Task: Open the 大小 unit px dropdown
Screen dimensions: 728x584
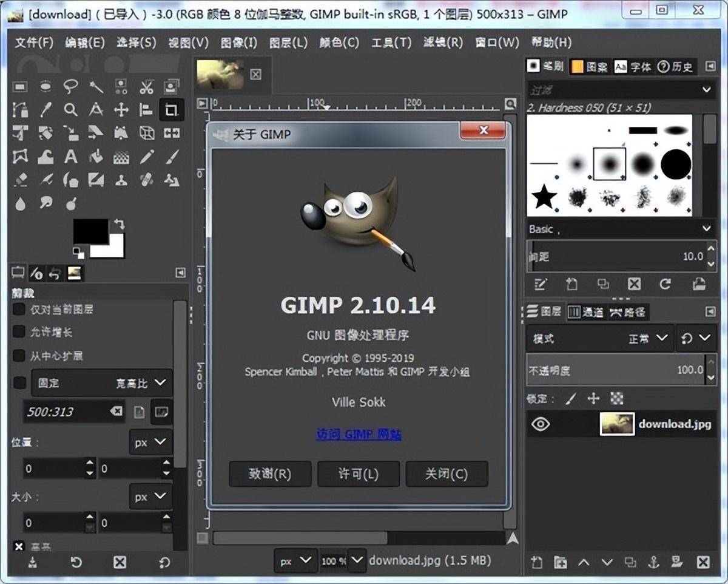Action: click(x=150, y=497)
